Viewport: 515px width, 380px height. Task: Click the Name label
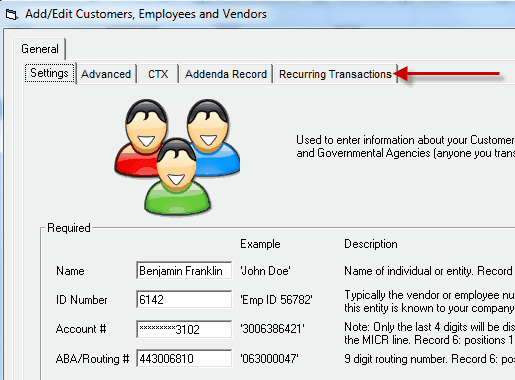70,271
